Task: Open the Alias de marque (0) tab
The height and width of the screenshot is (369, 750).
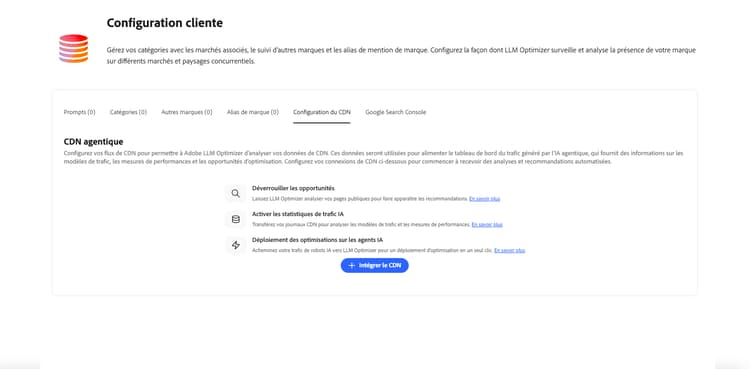Action: pos(253,112)
